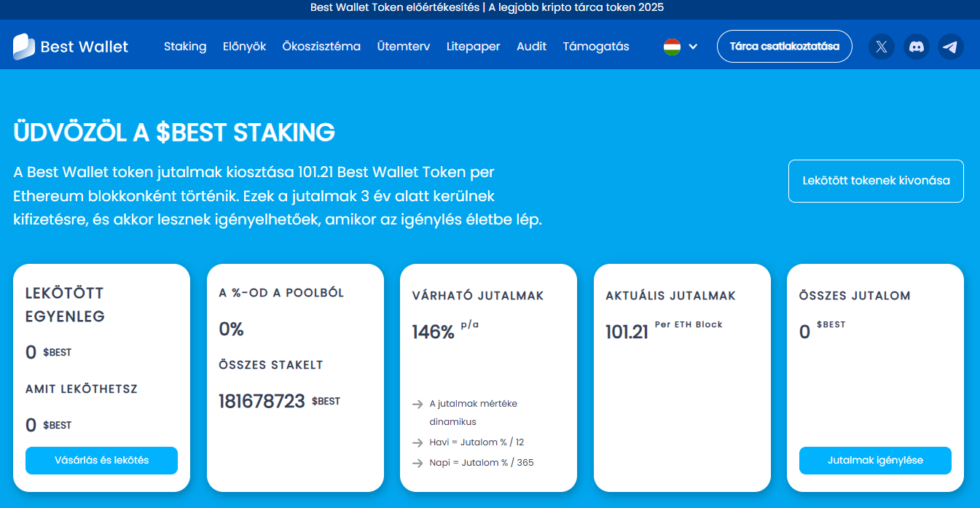Click the LEKÖTÖTT EGYENLEG label

(x=66, y=305)
